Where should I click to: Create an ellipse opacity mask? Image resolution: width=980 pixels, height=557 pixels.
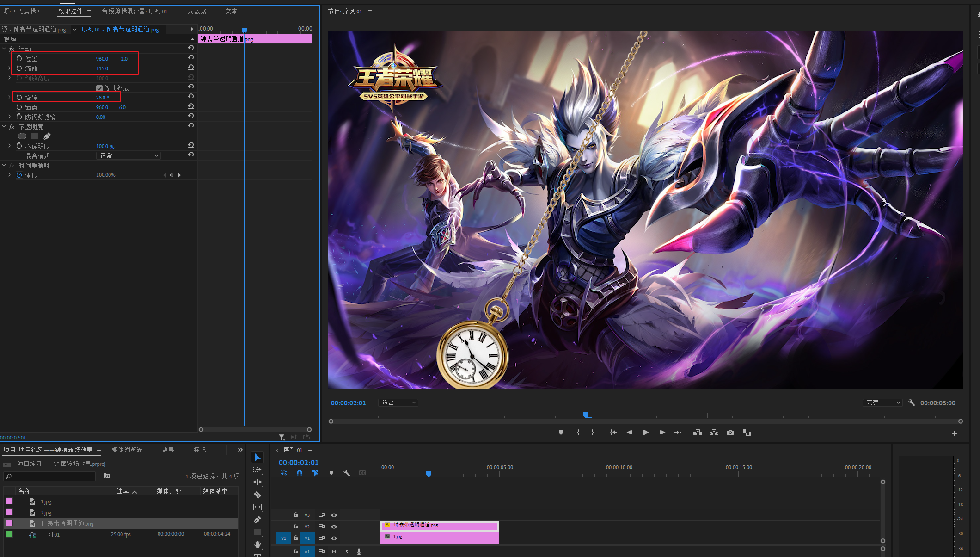[x=22, y=136]
